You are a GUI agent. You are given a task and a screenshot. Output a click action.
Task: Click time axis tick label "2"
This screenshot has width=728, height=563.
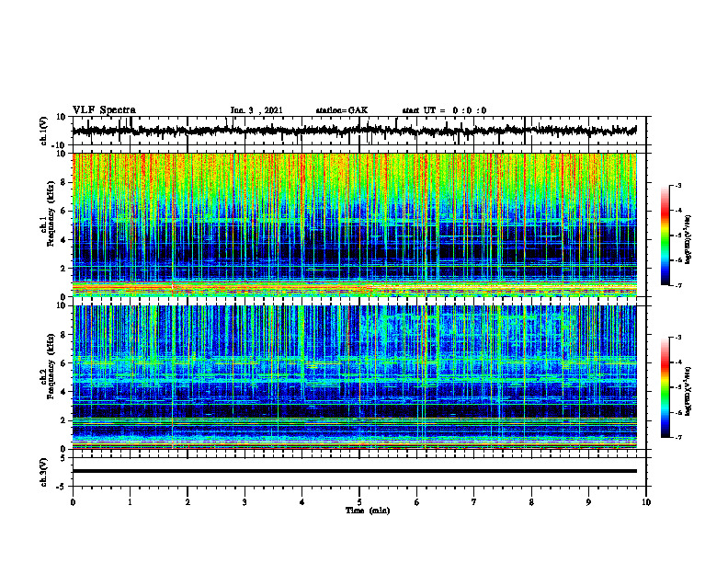click(188, 502)
